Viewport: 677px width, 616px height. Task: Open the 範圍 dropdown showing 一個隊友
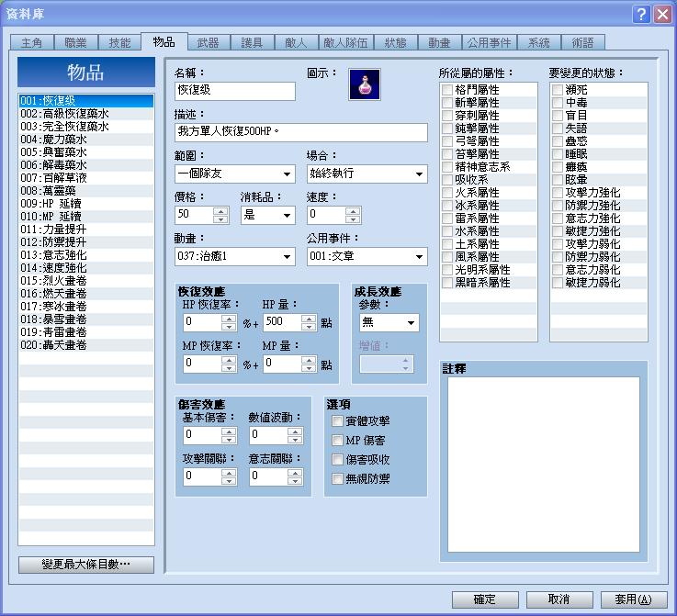click(235, 174)
